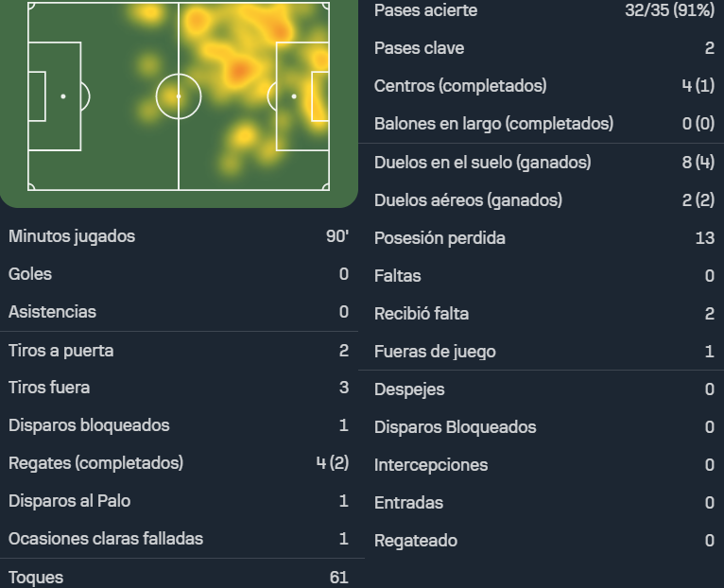Select Balones en largo (completados) row
This screenshot has width=724, height=588.
544,124
